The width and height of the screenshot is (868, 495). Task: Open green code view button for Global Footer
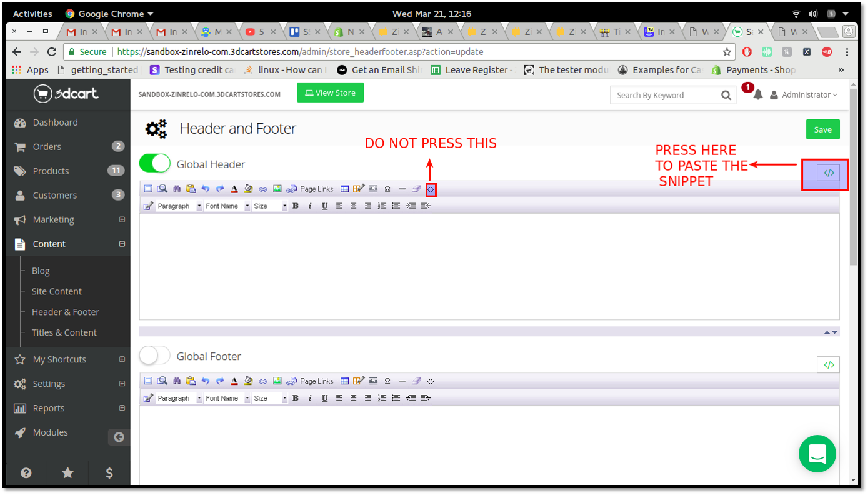click(x=828, y=365)
